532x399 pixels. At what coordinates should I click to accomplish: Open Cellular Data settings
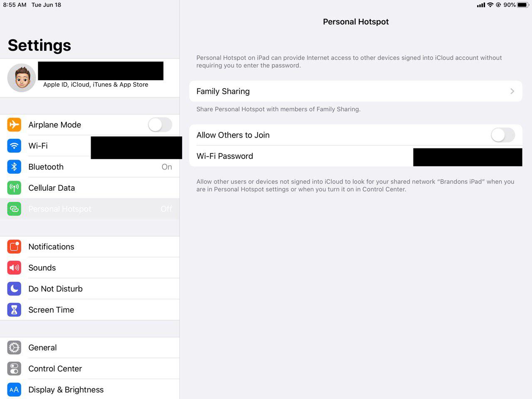(90, 188)
